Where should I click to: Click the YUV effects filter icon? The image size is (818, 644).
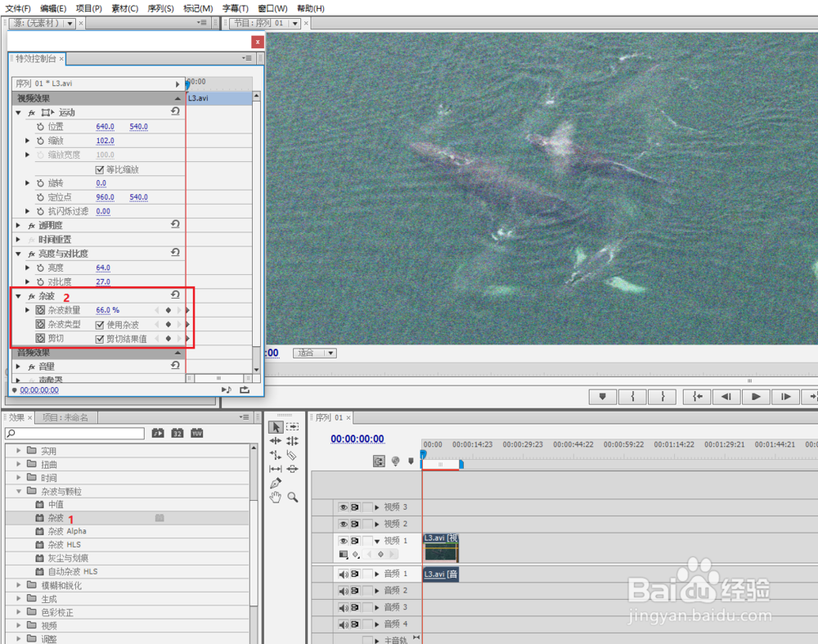pyautogui.click(x=196, y=433)
